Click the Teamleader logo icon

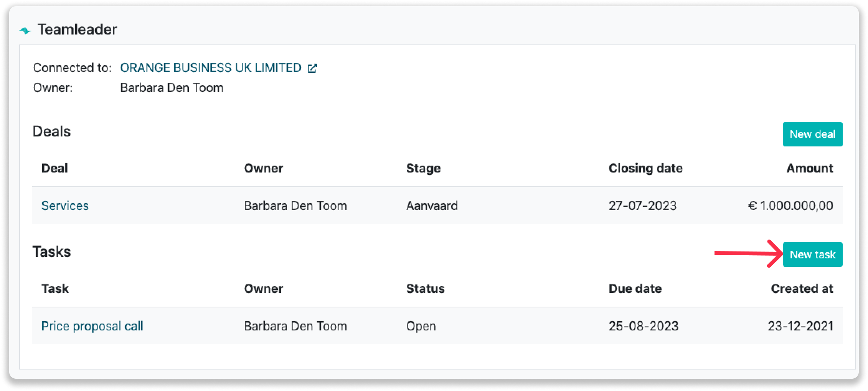25,30
